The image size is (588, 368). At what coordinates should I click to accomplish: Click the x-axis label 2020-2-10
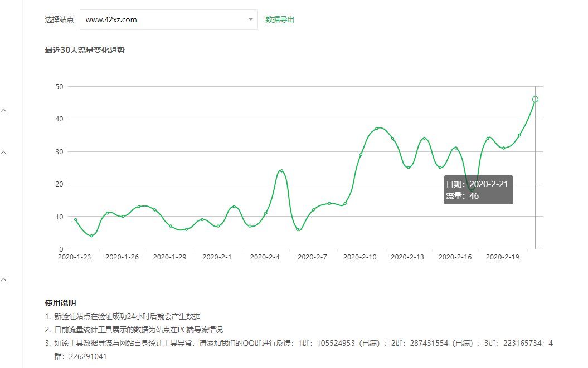(360, 257)
